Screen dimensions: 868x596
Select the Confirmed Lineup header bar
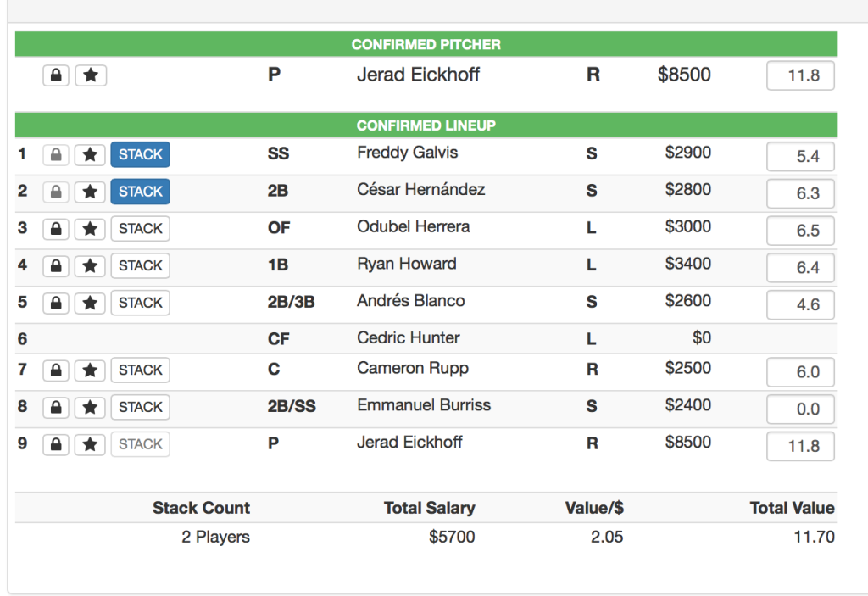426,125
